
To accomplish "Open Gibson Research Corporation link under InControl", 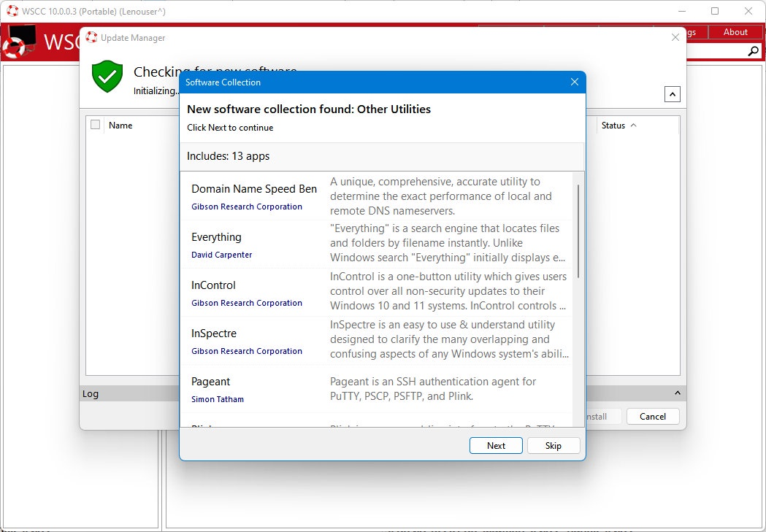I will pos(247,303).
